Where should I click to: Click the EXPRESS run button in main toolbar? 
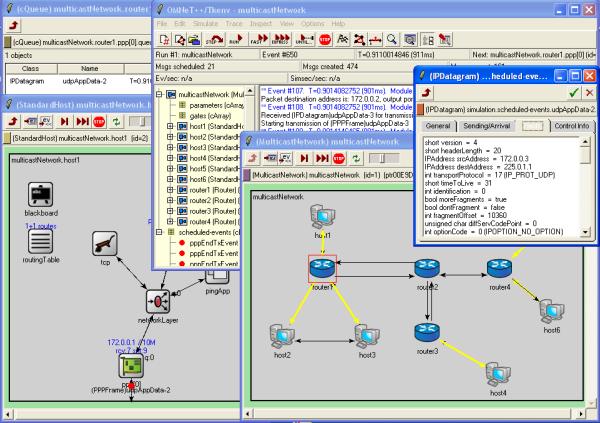281,39
